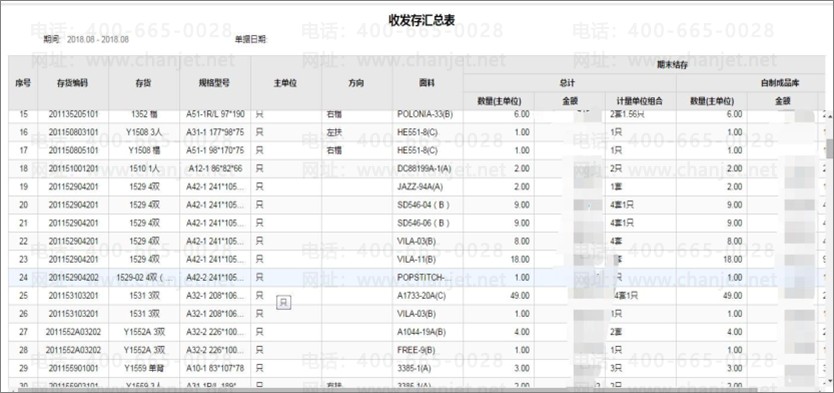Click the 计量单位组合 column header
The image size is (834, 393).
click(x=640, y=101)
